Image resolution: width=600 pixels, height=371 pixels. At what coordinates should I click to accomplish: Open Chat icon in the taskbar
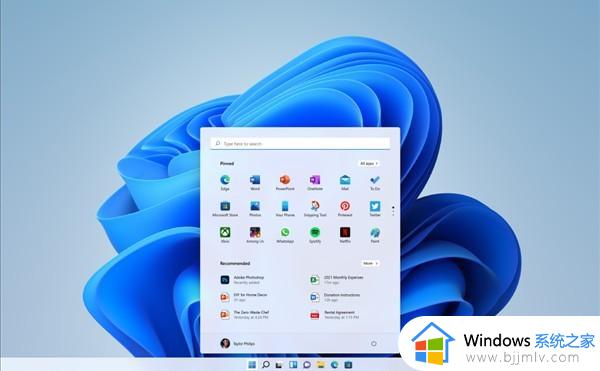(x=307, y=365)
